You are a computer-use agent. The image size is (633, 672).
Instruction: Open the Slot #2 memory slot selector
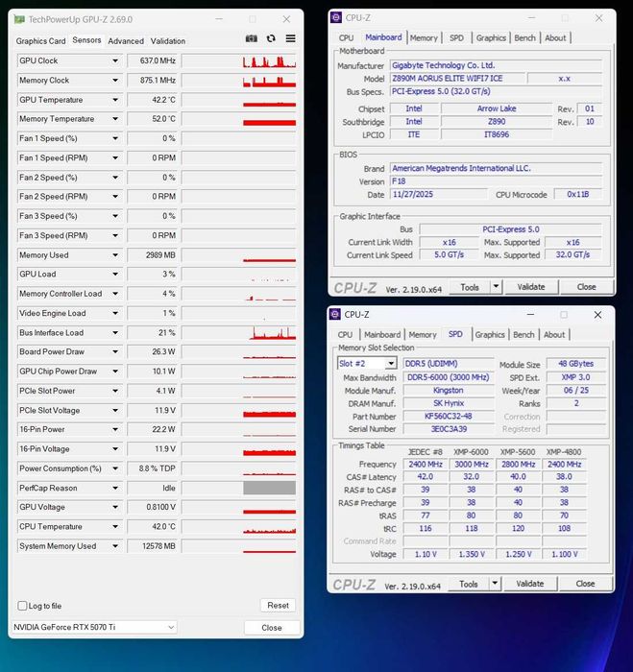367,364
